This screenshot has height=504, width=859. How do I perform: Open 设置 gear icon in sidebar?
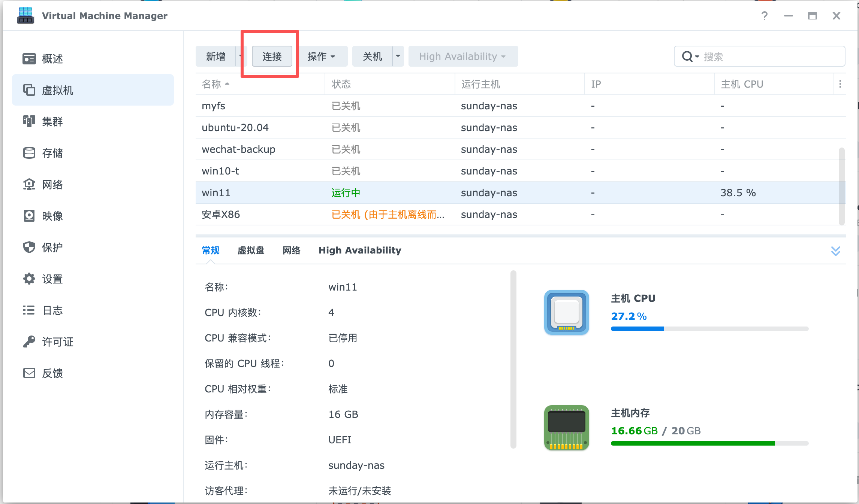coord(29,279)
